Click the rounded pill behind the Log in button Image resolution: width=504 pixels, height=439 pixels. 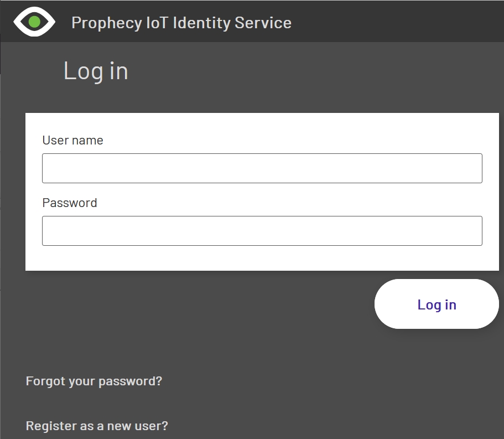(x=437, y=304)
